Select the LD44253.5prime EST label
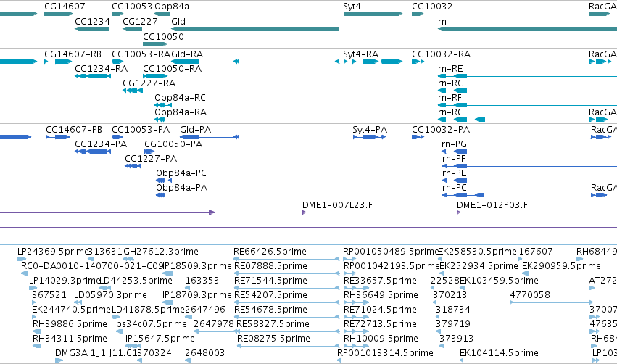The height and width of the screenshot is (364, 617). pyautogui.click(x=136, y=281)
